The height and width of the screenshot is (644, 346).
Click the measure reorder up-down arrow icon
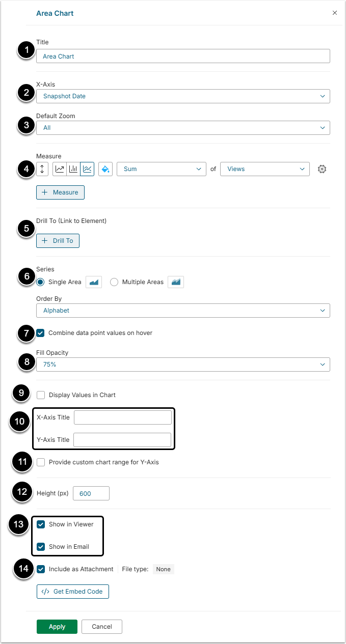[43, 169]
